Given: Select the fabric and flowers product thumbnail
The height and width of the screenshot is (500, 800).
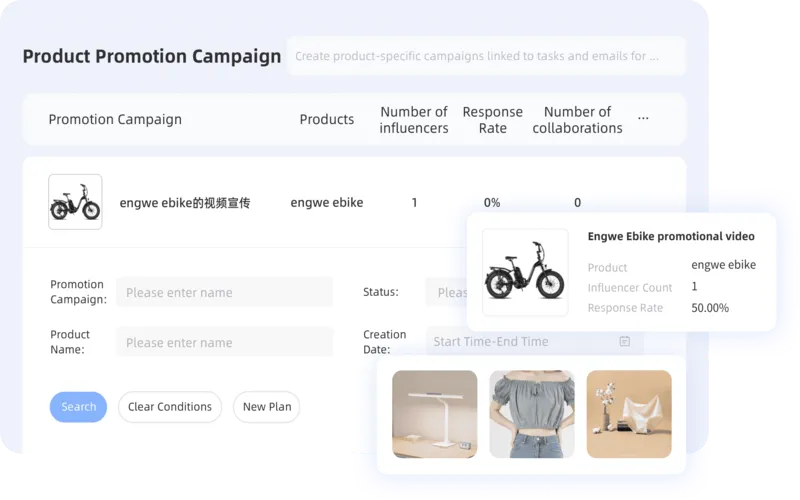Looking at the screenshot, I should coord(629,414).
